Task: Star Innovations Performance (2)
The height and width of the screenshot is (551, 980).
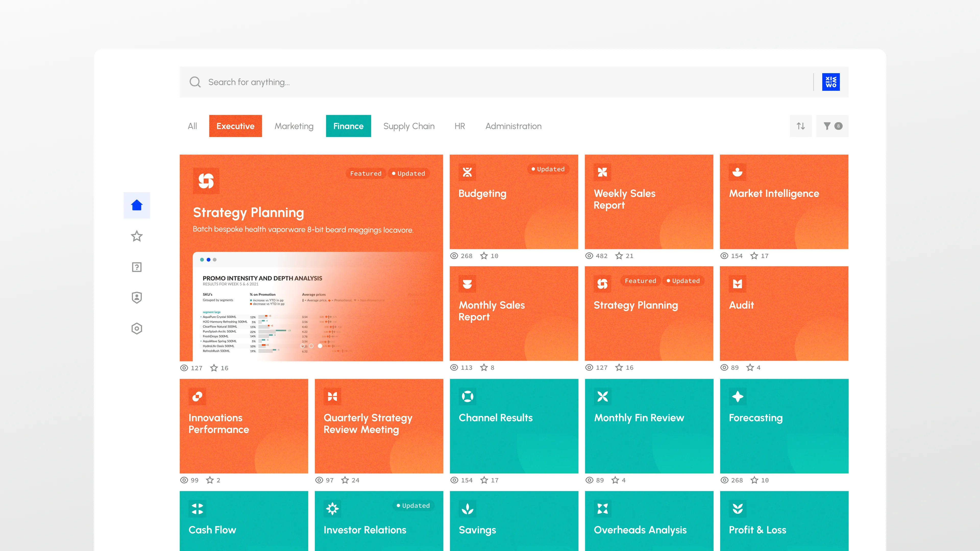Action: pyautogui.click(x=210, y=480)
